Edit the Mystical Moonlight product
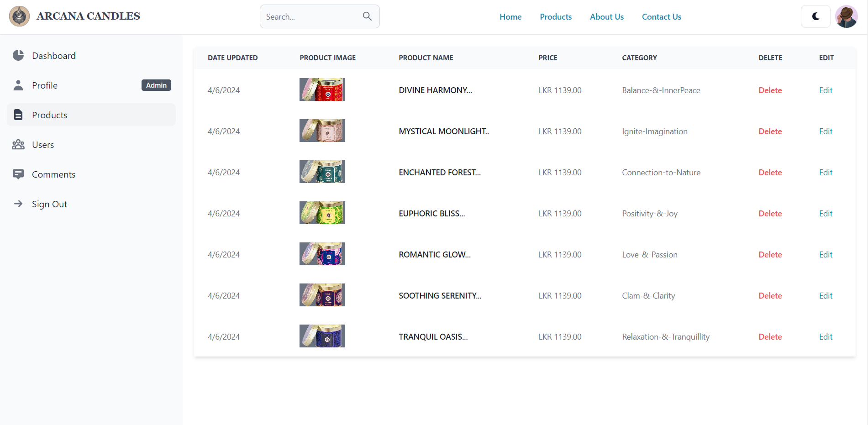Screen dimensions: 868x425 (826, 131)
